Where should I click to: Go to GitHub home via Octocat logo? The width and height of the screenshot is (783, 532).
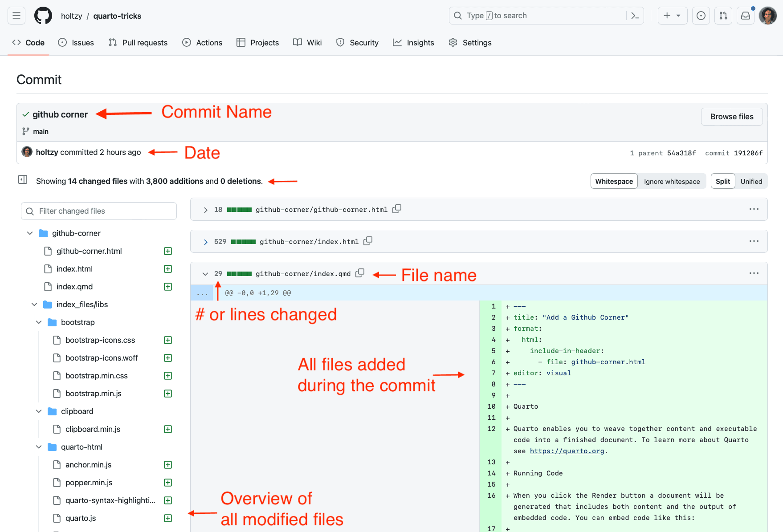(x=43, y=16)
